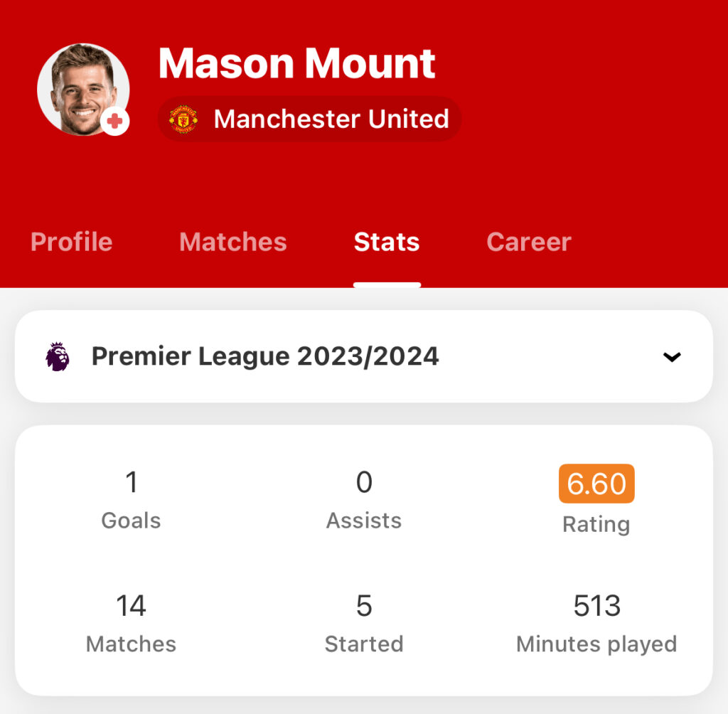Tap the Manchester United team name text

331,119
